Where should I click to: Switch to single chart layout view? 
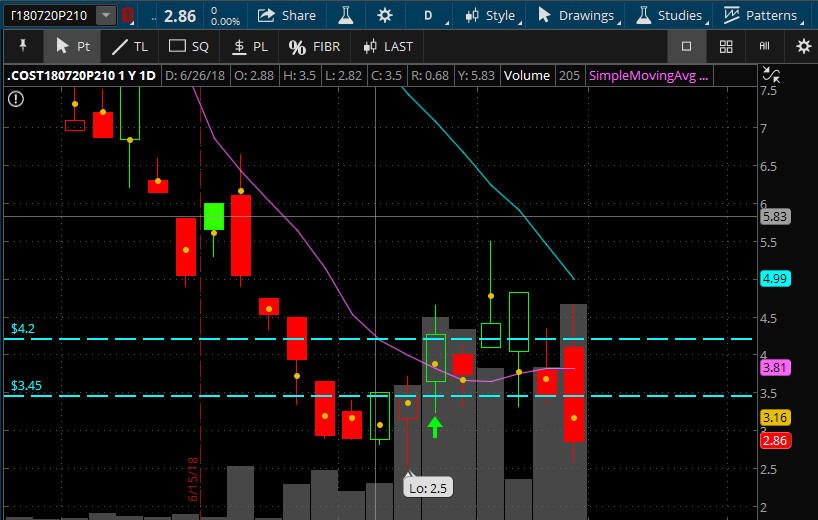click(x=687, y=46)
